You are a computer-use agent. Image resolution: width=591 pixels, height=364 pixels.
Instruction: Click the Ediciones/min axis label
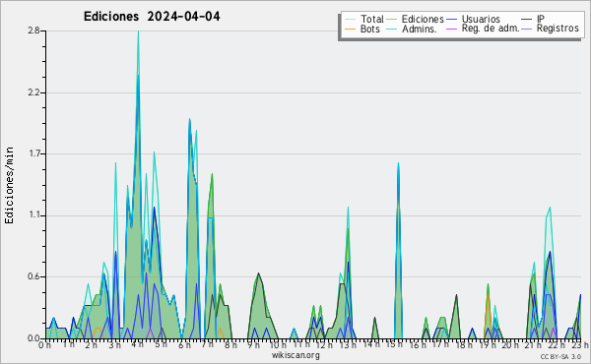point(9,185)
